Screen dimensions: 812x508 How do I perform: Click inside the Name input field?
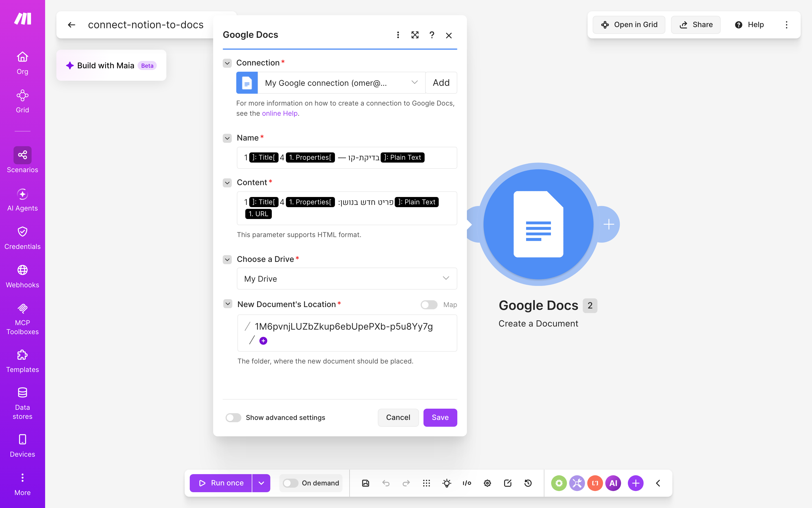[x=347, y=157]
